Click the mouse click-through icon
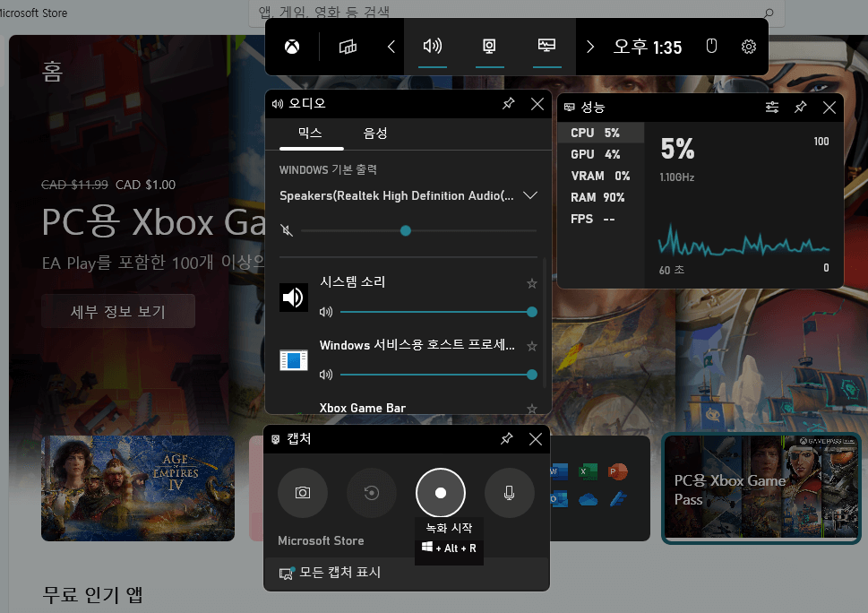 pyautogui.click(x=711, y=47)
